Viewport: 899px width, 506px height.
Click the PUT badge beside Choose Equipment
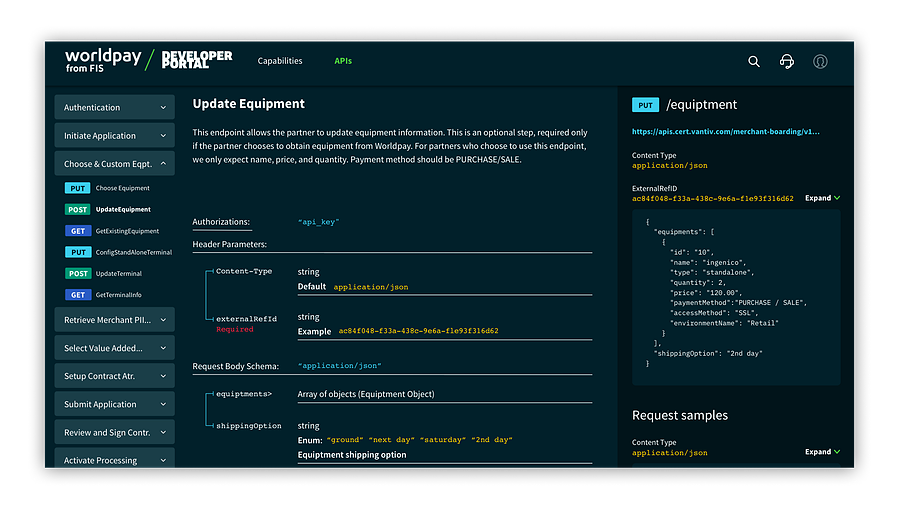(77, 188)
